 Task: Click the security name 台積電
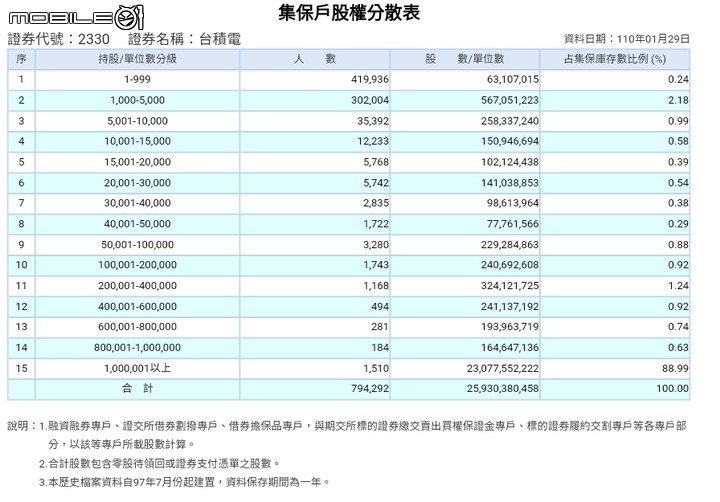(x=219, y=39)
